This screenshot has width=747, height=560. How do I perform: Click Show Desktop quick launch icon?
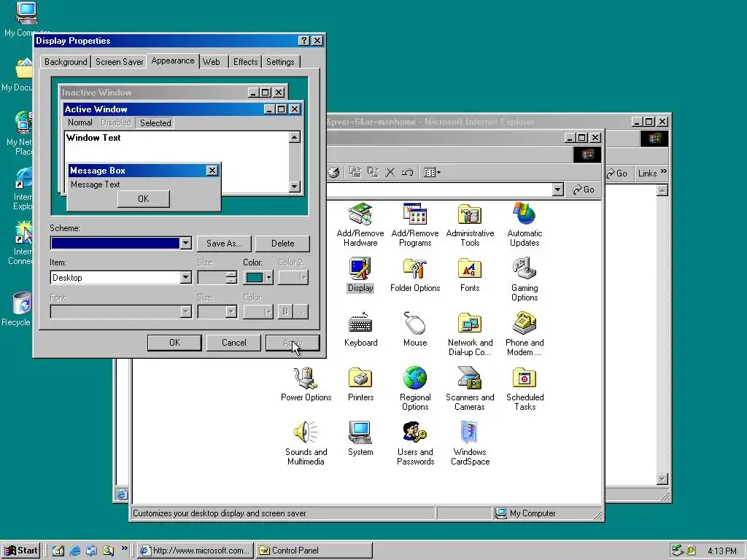click(x=58, y=551)
